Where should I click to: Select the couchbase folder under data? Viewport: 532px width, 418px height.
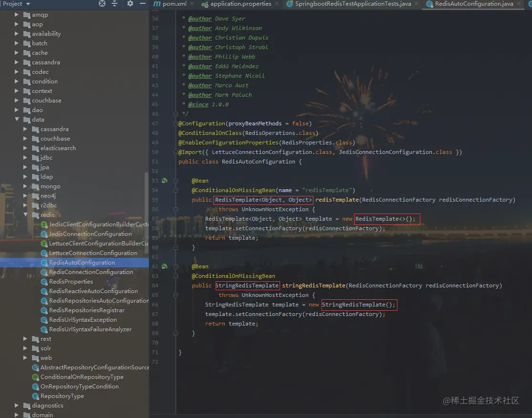(55, 138)
